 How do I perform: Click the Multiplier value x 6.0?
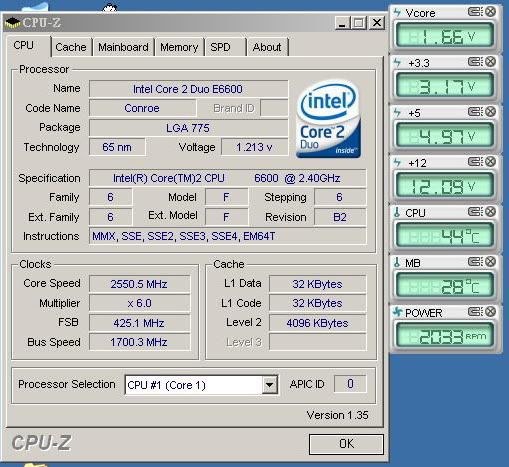(x=139, y=303)
